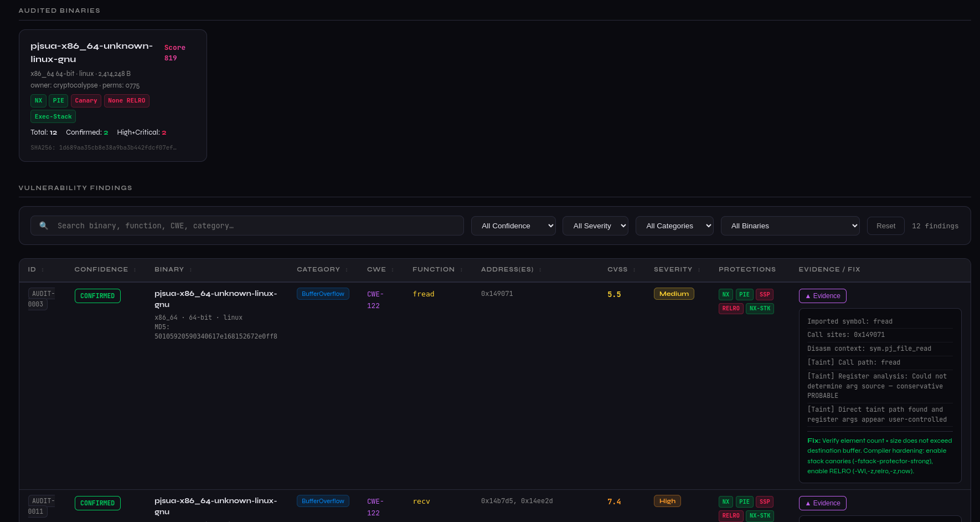Click into the findings search field
Image resolution: width=980 pixels, height=522 pixels.
255,226
